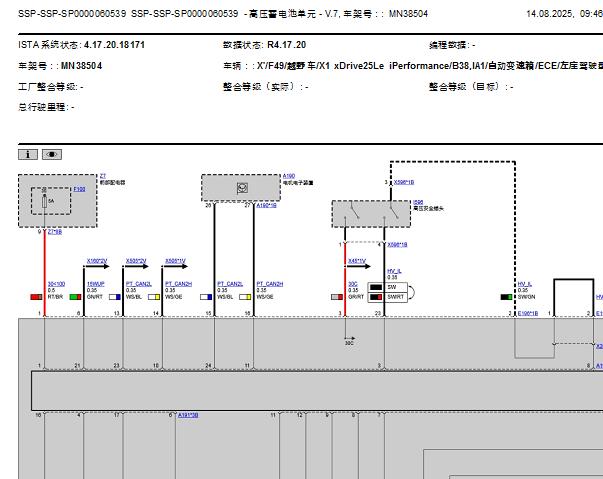Open the X598*1B link at pin 4
Image resolution: width=603 pixels, height=479 pixels.
(x=397, y=244)
